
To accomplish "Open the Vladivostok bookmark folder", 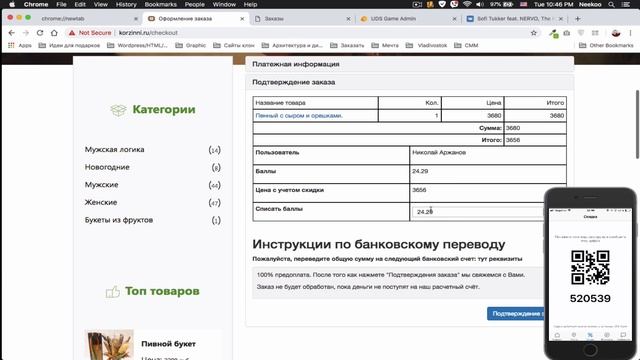I will tap(427, 45).
